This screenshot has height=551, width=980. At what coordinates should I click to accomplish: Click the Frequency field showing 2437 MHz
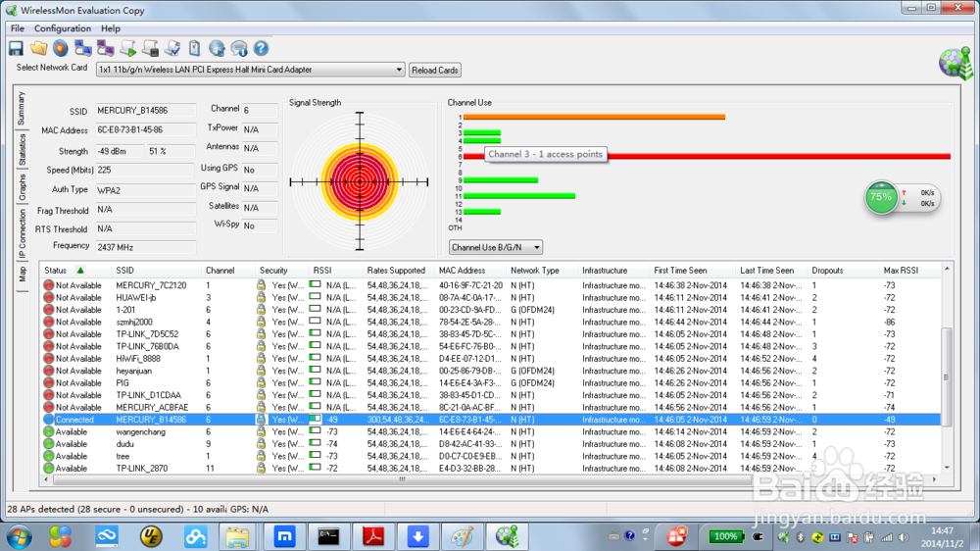145,248
